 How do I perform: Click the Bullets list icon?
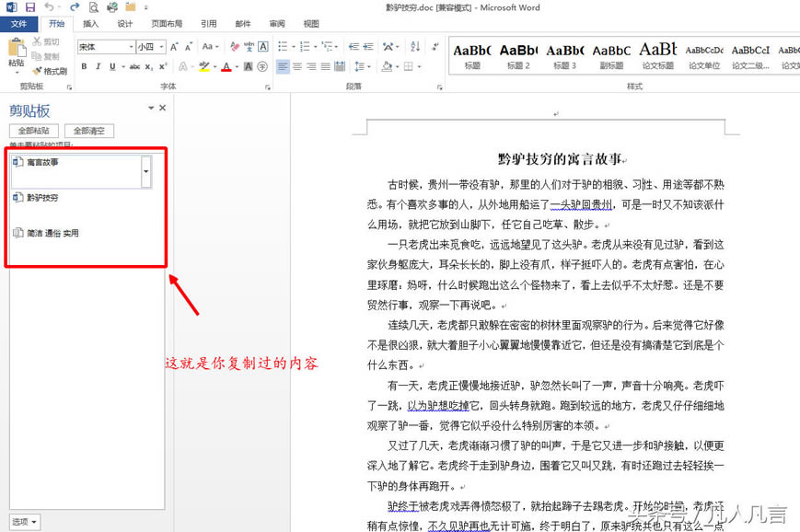[284, 47]
